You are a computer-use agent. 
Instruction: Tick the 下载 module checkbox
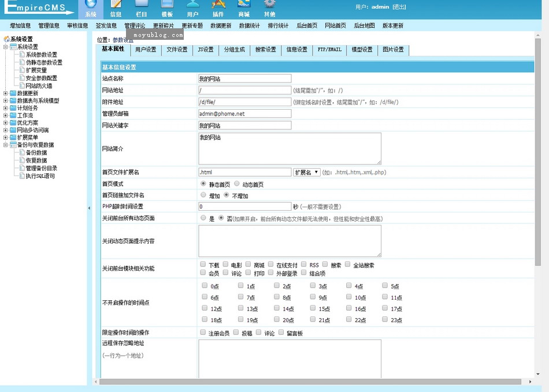pos(203,264)
